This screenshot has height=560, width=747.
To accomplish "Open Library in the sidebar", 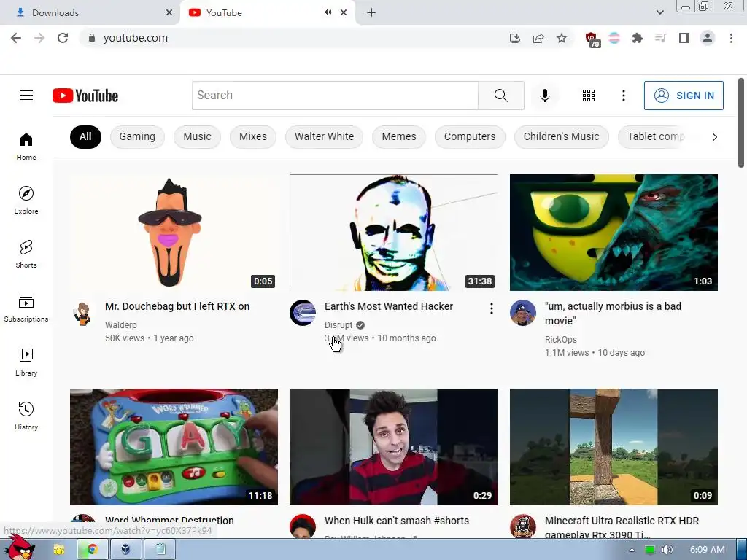I will click(x=26, y=362).
